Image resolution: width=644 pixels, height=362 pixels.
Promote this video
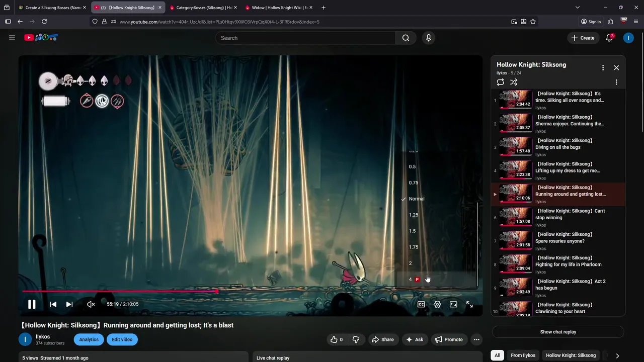click(449, 339)
